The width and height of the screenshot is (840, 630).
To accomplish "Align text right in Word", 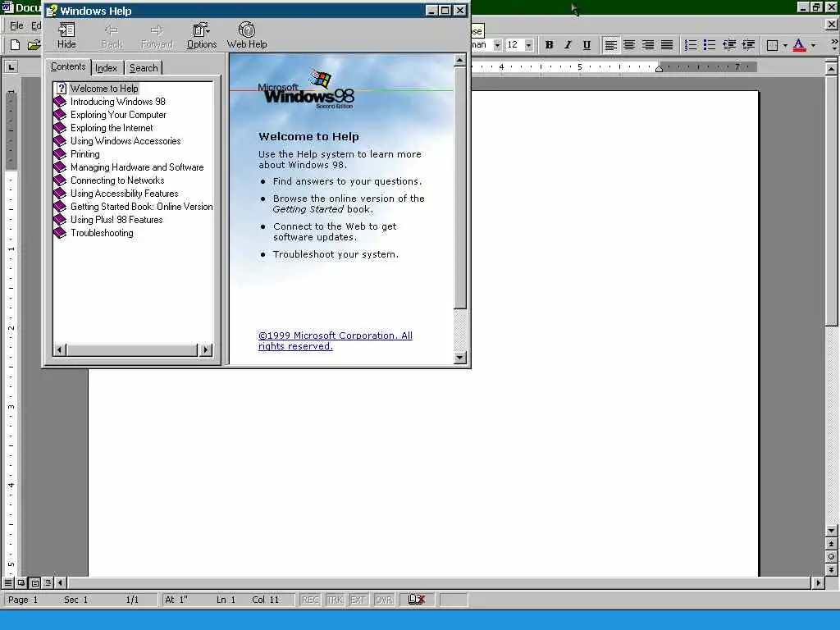I will [648, 45].
